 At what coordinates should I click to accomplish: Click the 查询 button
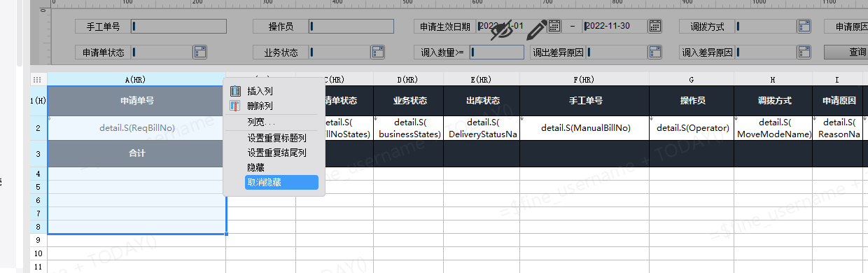(x=846, y=52)
